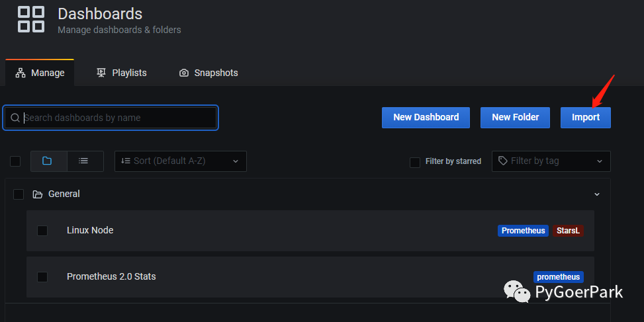Collapse the General folder chevron

coord(597,194)
